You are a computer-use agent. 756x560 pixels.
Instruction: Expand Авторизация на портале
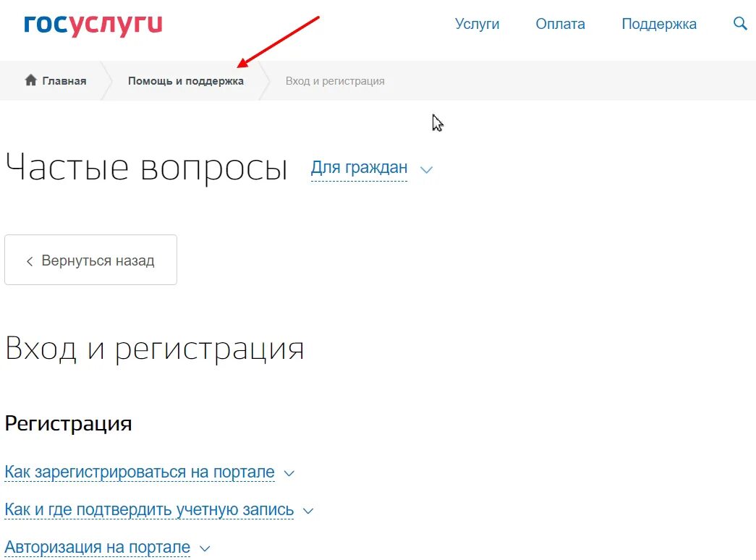click(x=98, y=547)
